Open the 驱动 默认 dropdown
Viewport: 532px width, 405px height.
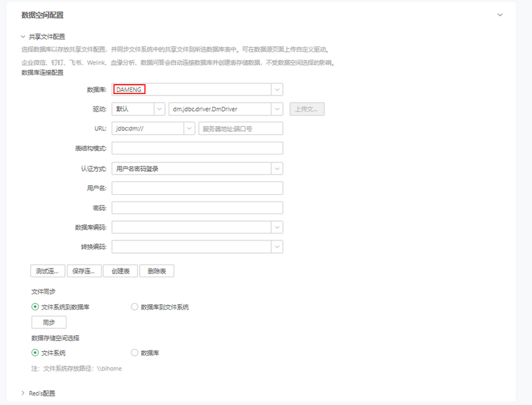pos(159,109)
